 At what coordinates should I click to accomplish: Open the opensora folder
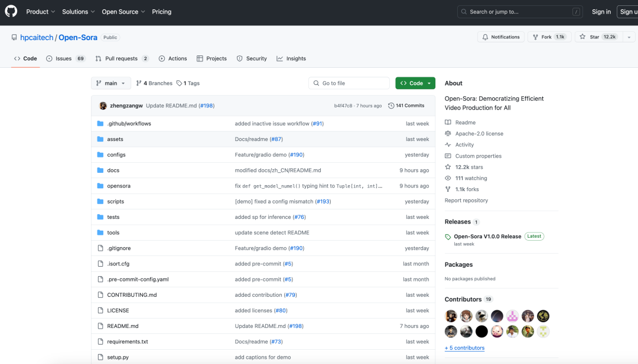pyautogui.click(x=119, y=186)
